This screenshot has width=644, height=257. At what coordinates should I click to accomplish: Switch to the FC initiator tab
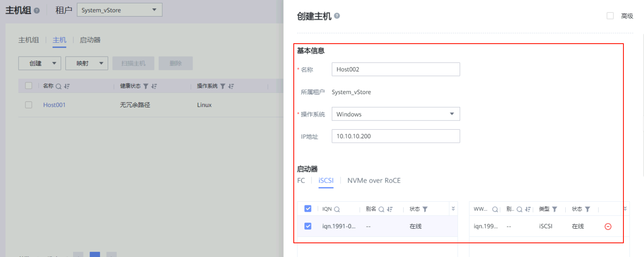pos(301,181)
